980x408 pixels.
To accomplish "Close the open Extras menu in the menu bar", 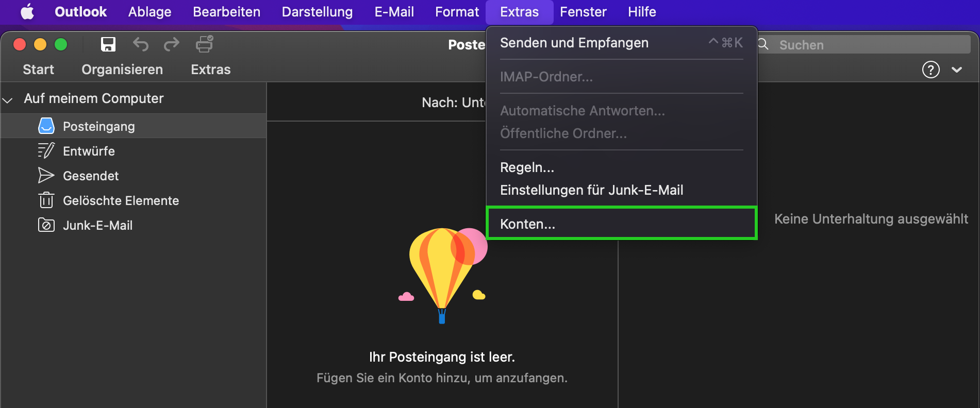I will (519, 11).
